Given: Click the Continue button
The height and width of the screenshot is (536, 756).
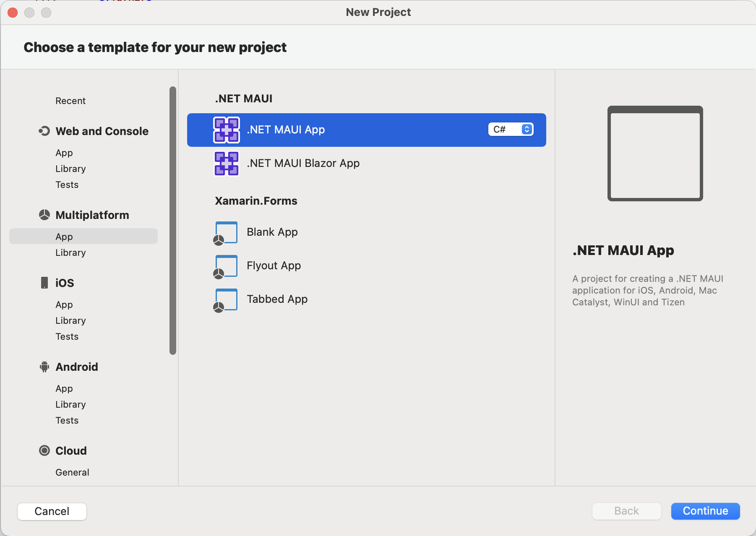Looking at the screenshot, I should coord(705,511).
